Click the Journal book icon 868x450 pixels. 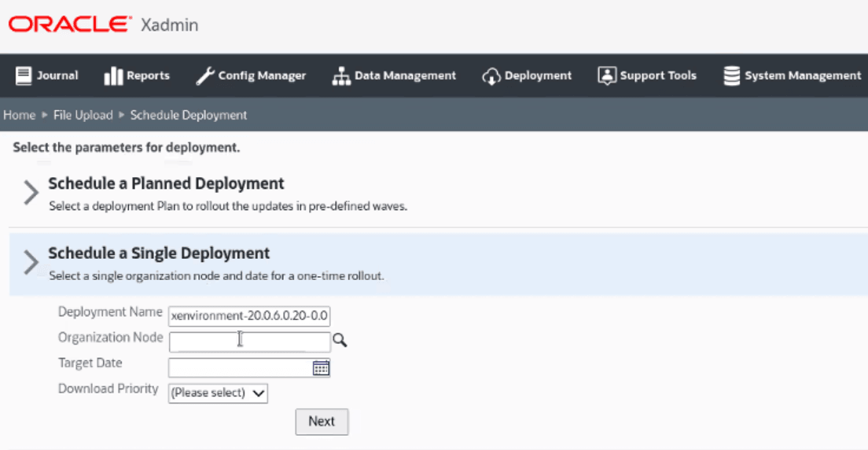tap(24, 76)
